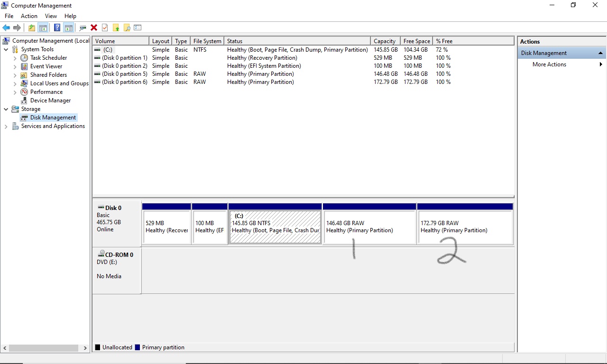Click the tree pane scroll right arrow
The image size is (607, 364).
[x=85, y=348]
